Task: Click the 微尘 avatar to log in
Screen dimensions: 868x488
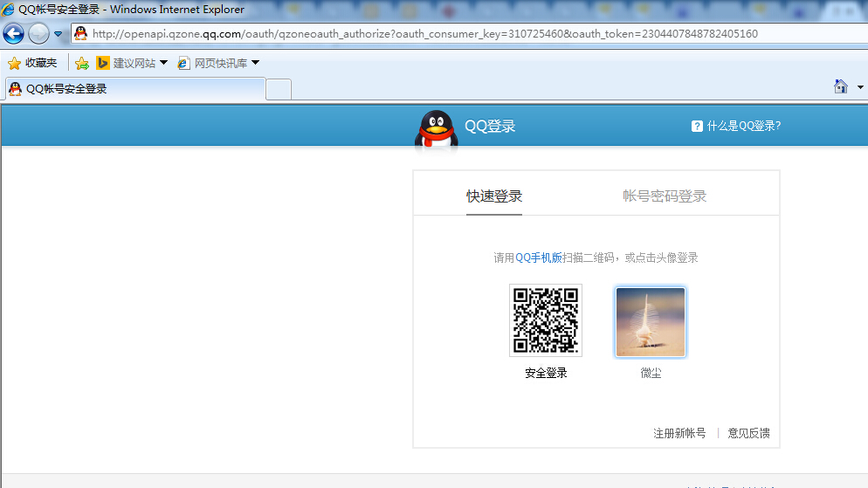Action: point(651,322)
